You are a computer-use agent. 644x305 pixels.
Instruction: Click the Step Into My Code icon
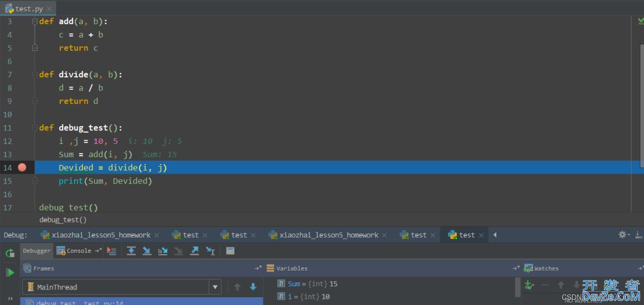click(163, 251)
